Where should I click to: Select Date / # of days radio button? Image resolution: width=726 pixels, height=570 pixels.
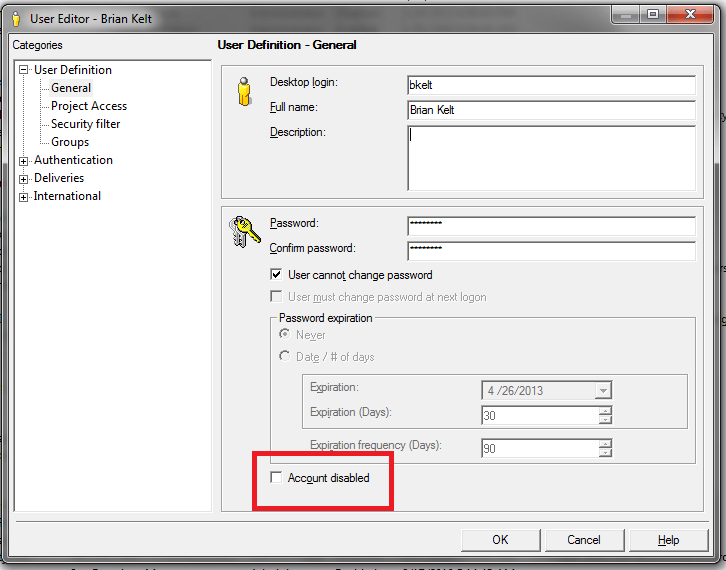pyautogui.click(x=284, y=356)
